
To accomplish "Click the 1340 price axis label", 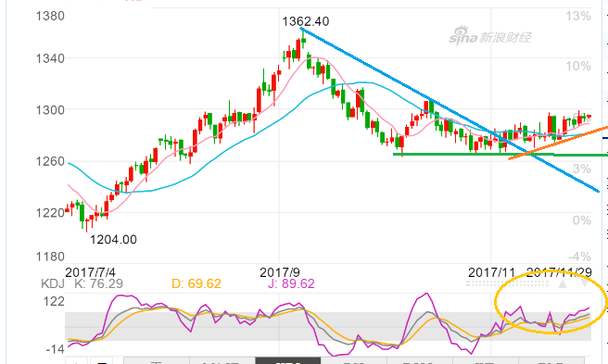I will pyautogui.click(x=50, y=59).
